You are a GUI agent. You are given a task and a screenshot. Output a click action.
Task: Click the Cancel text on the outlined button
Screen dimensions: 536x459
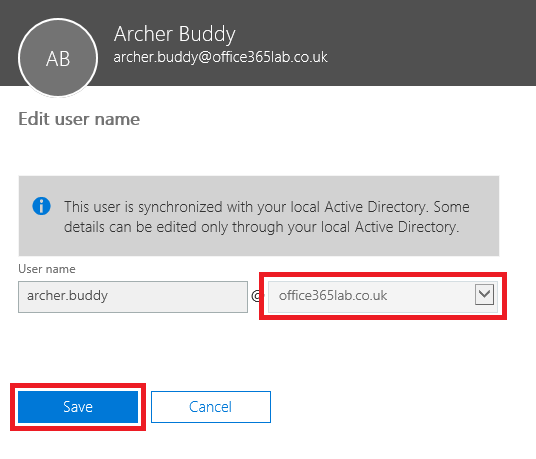[211, 407]
